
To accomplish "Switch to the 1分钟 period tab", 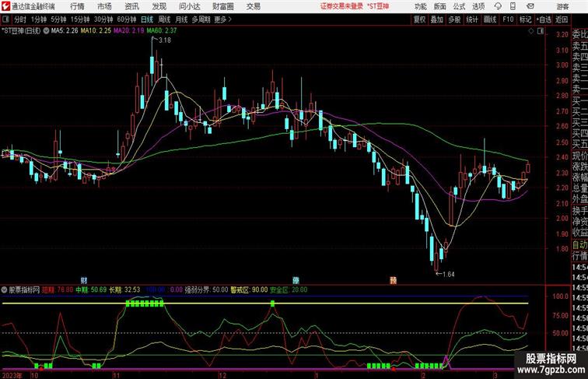I will point(38,19).
